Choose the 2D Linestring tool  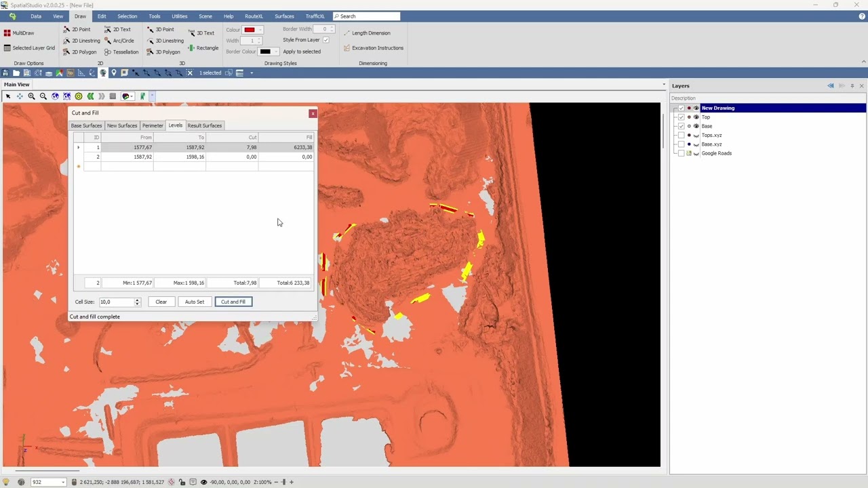(81, 41)
